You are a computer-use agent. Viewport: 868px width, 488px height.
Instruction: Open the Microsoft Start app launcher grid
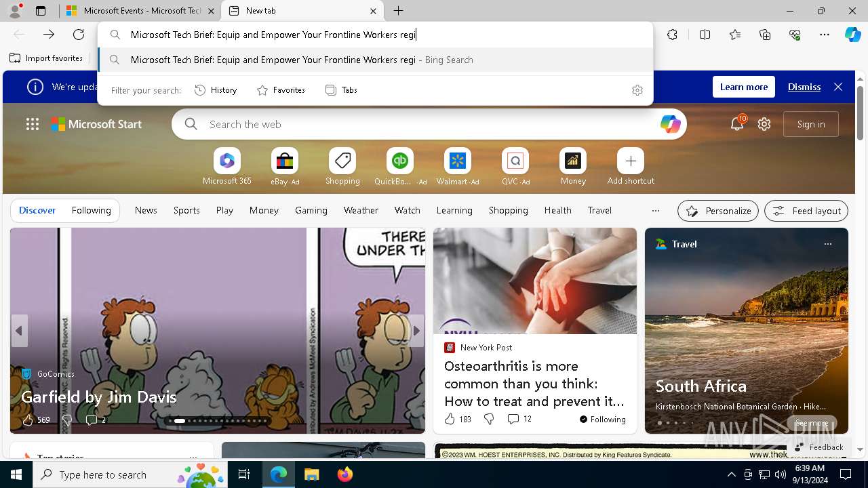(33, 124)
